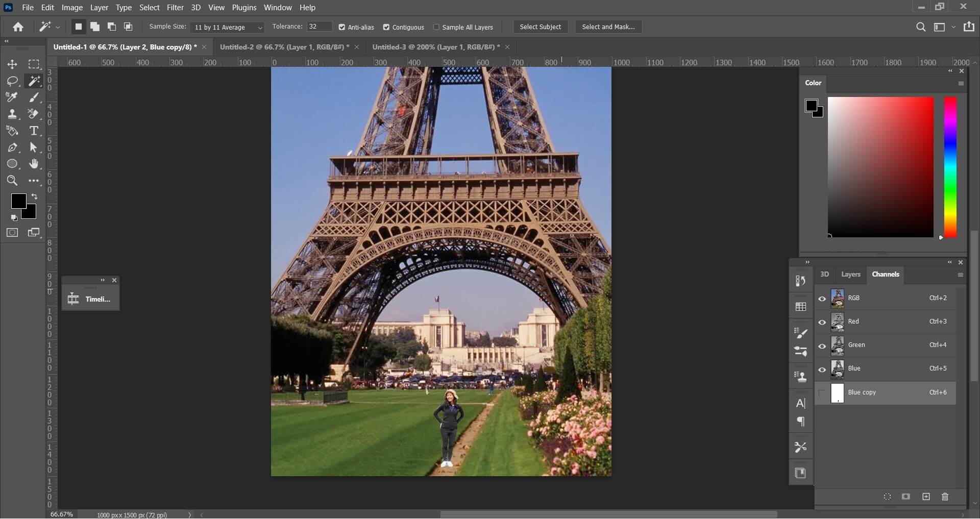This screenshot has height=519, width=980.
Task: Disable the Contiguous option
Action: click(387, 27)
